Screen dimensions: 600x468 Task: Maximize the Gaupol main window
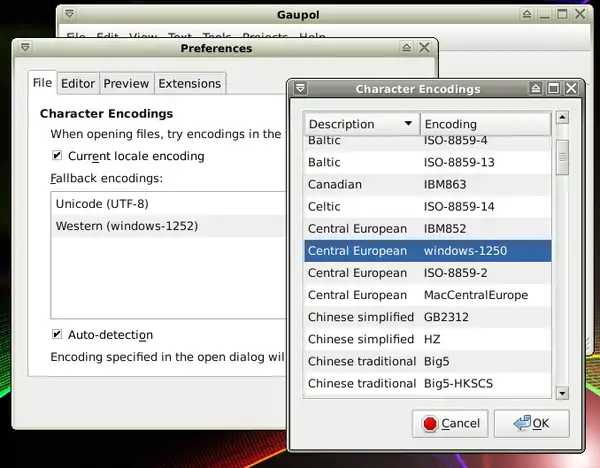(x=563, y=15)
